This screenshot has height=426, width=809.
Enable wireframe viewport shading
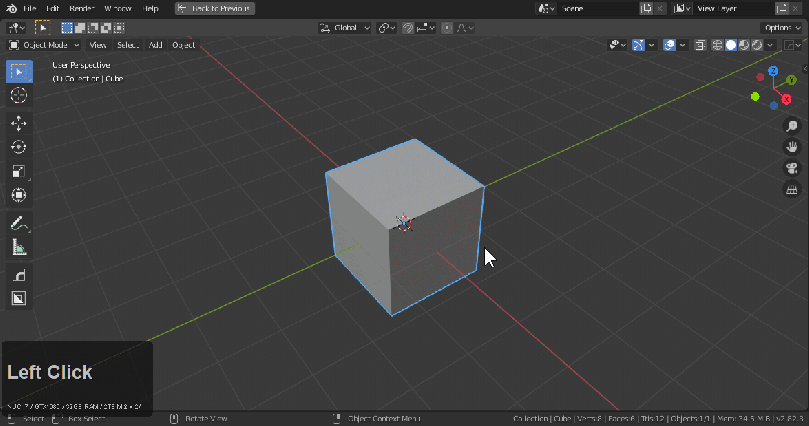(x=718, y=45)
